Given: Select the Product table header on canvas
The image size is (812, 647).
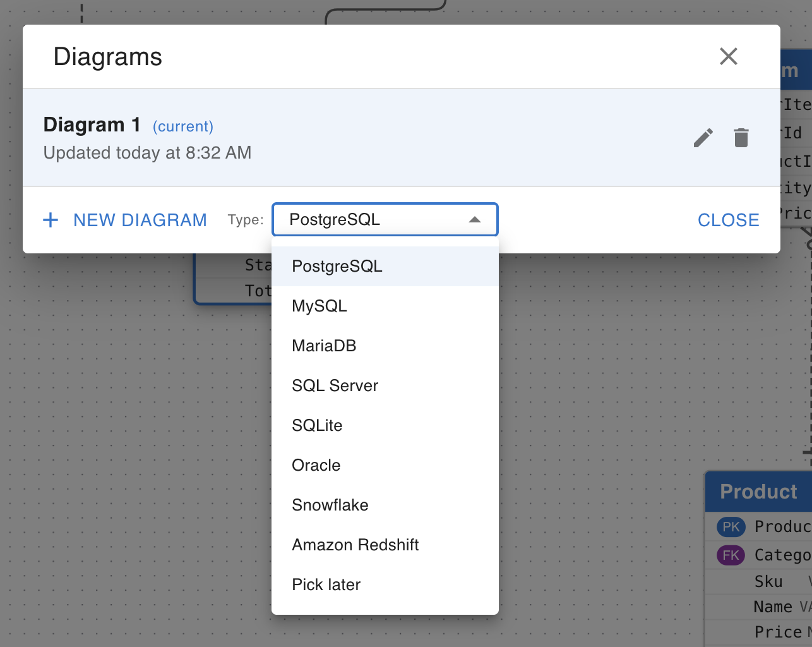Looking at the screenshot, I should point(759,492).
